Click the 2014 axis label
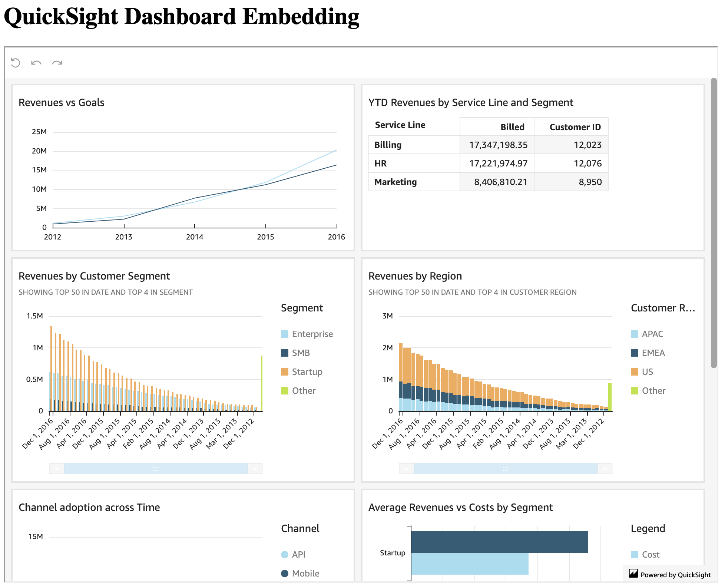725x588 pixels. coord(195,237)
